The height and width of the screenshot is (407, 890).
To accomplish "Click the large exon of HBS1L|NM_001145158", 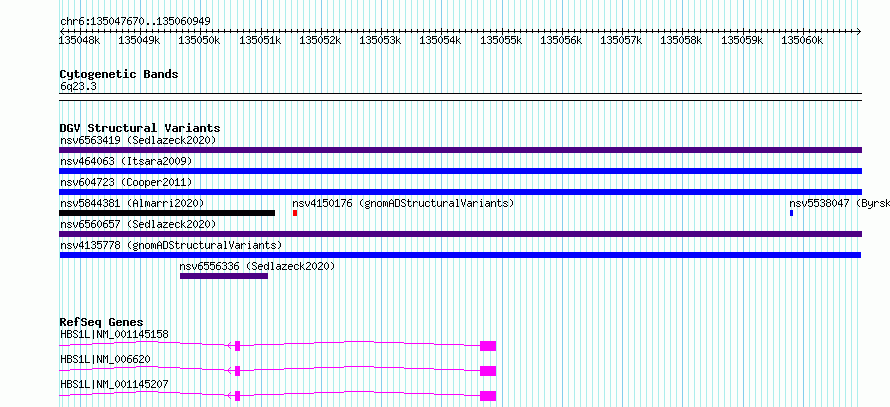I will pyautogui.click(x=488, y=346).
